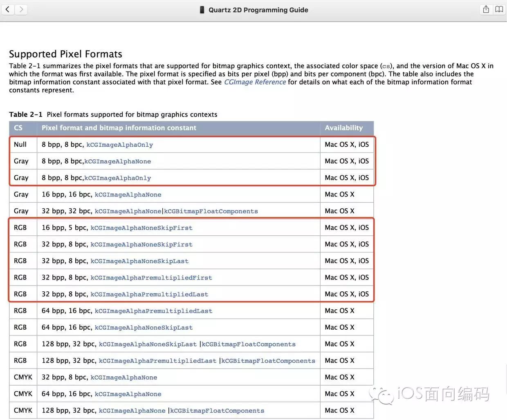Open kCGBitmapFloatComponents link in CMYK 128 bpp row
This screenshot has height=420, width=507.
coord(217,411)
